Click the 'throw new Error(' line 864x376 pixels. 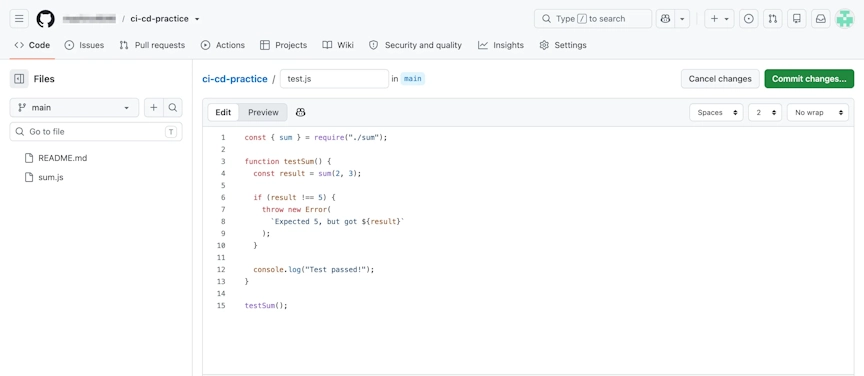[297, 210]
